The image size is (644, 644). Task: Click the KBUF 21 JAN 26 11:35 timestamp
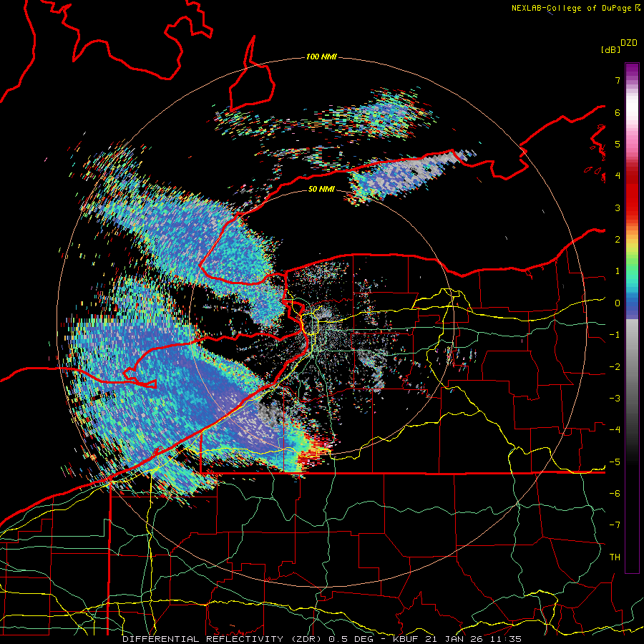click(x=457, y=639)
